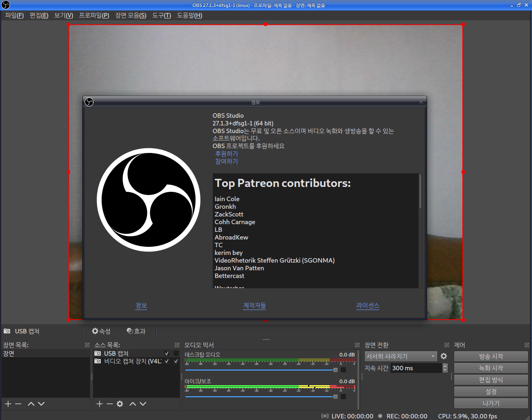Click the OBS logo in 정보 dialog title bar
This screenshot has width=532, height=420.
(89, 102)
